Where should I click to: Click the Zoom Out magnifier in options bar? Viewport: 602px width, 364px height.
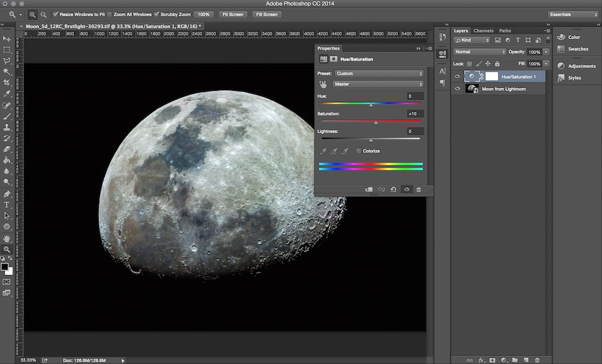(x=43, y=14)
